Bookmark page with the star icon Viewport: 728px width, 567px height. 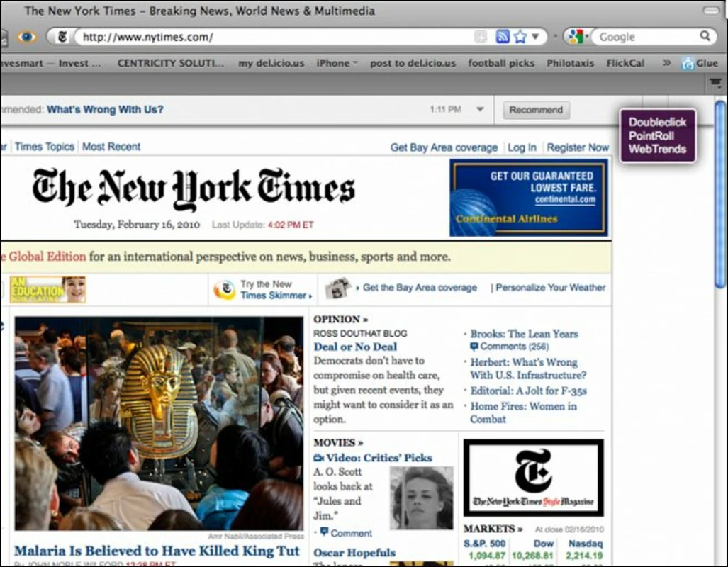(520, 37)
